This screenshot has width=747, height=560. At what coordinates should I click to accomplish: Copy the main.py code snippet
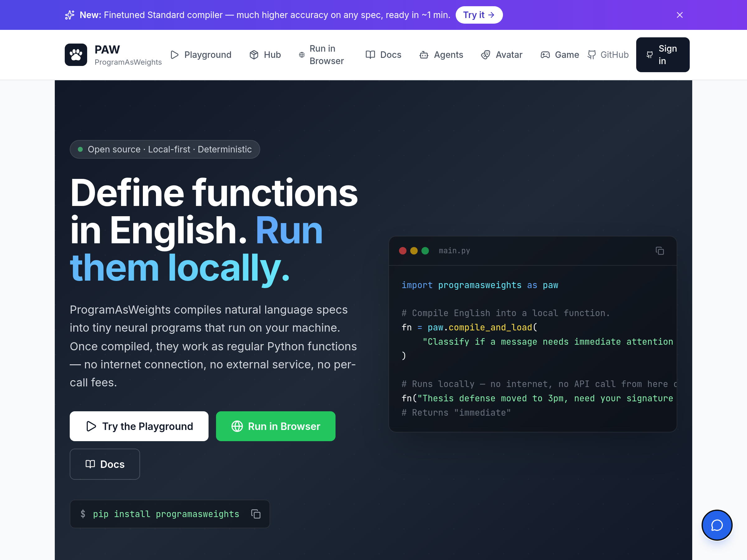click(x=660, y=250)
